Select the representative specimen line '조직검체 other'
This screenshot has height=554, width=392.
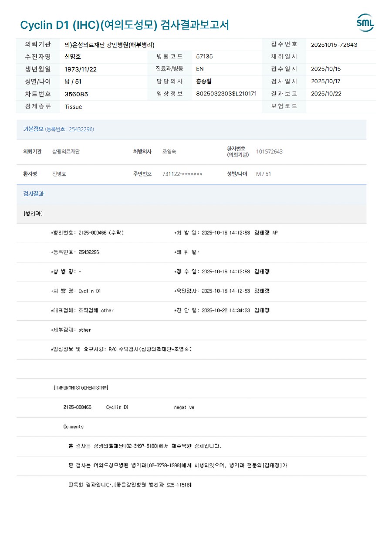point(82,310)
